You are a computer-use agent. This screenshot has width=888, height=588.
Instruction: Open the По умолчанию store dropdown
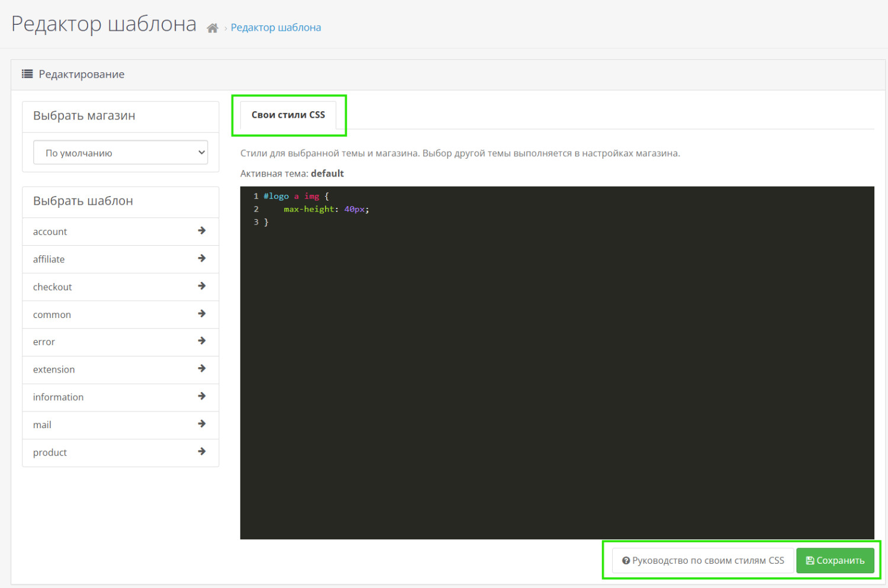tap(121, 152)
